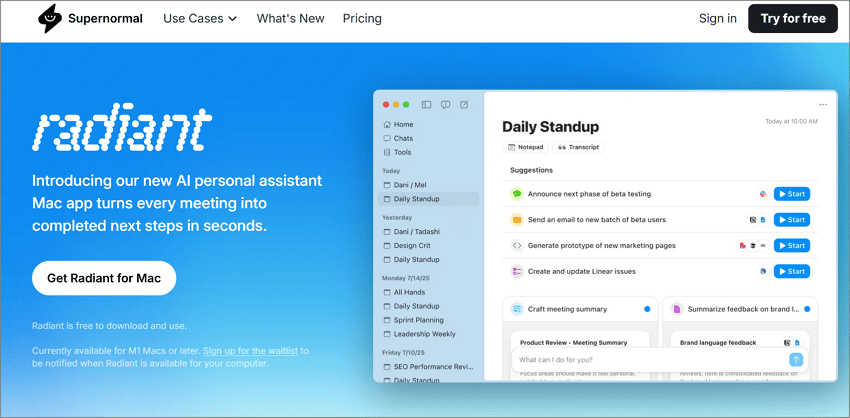Click the Slack icon in the Announce row
Screen dimensions: 850x418
click(x=763, y=194)
